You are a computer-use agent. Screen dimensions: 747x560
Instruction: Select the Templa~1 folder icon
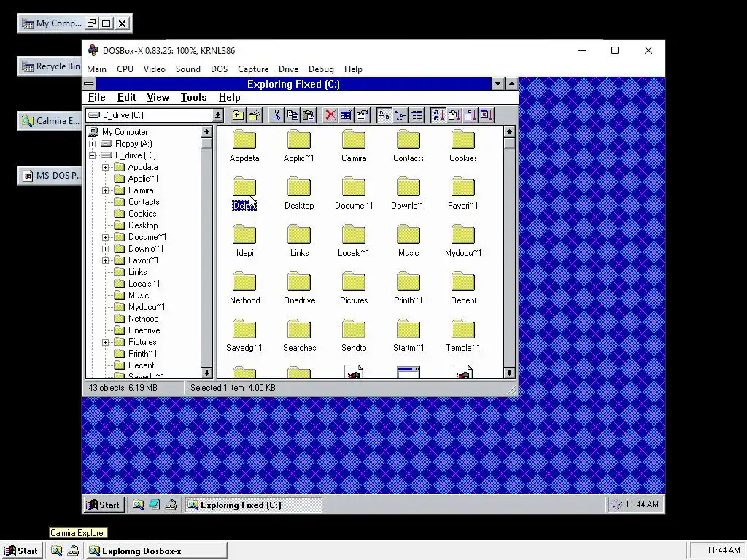pyautogui.click(x=463, y=329)
